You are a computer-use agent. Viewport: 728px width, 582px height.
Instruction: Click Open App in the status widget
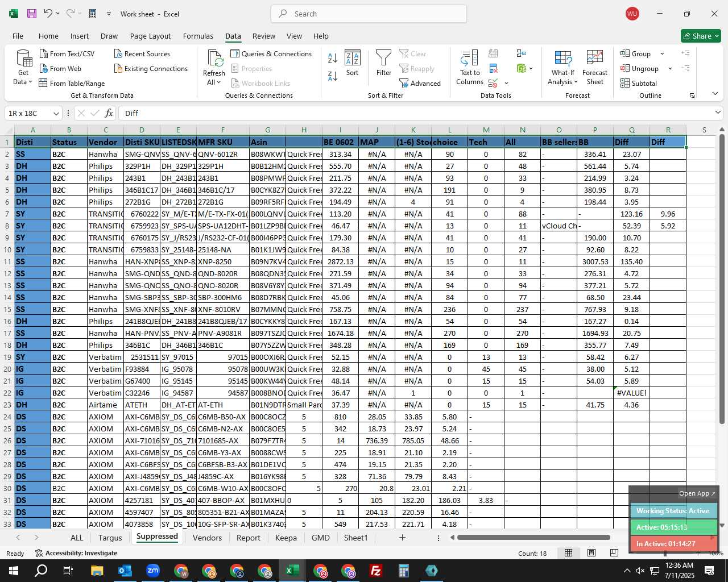697,493
